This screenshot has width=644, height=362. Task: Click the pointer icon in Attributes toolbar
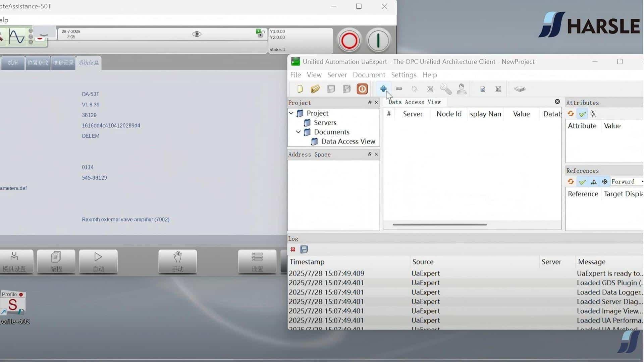click(x=593, y=114)
